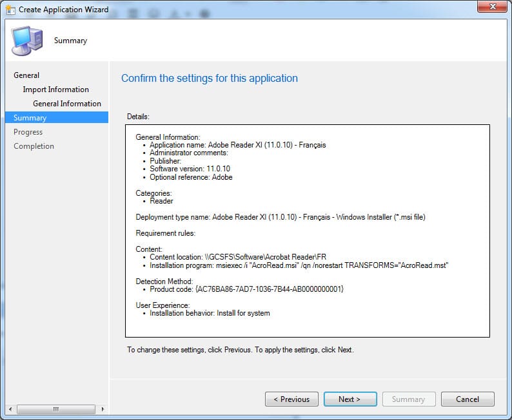
Task: Close the wizard with the X button
Action: pyautogui.click(x=493, y=6)
